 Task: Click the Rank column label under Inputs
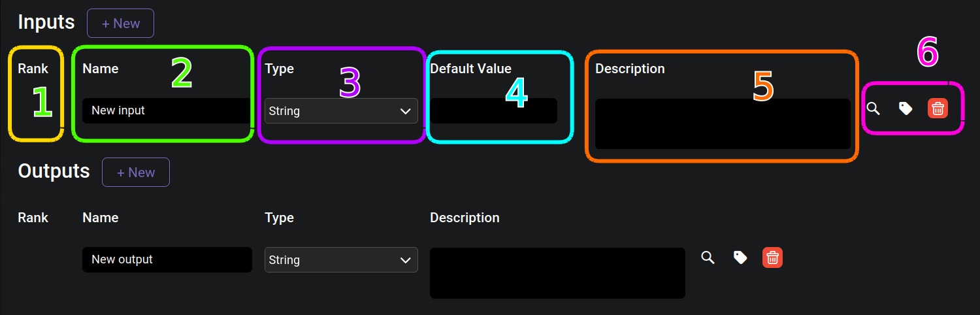[x=33, y=69]
